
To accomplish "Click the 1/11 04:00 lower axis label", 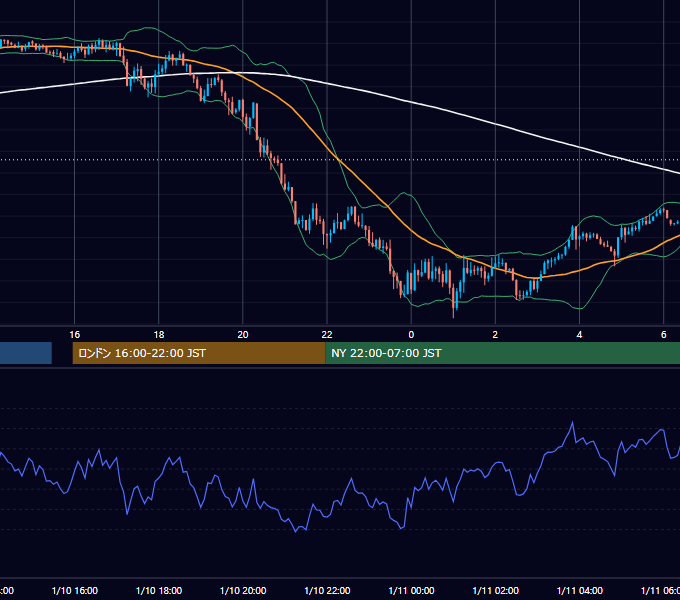I will 579,591.
